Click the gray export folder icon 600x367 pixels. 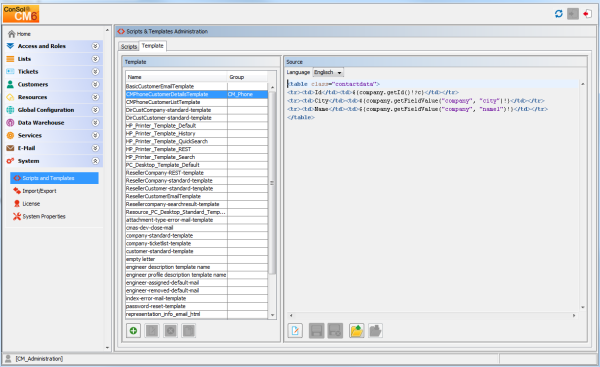point(375,331)
